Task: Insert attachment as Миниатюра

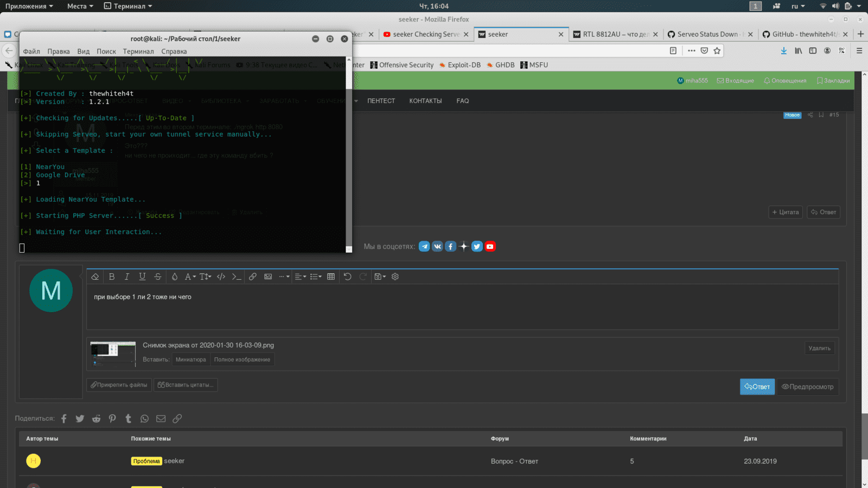Action: pyautogui.click(x=190, y=359)
